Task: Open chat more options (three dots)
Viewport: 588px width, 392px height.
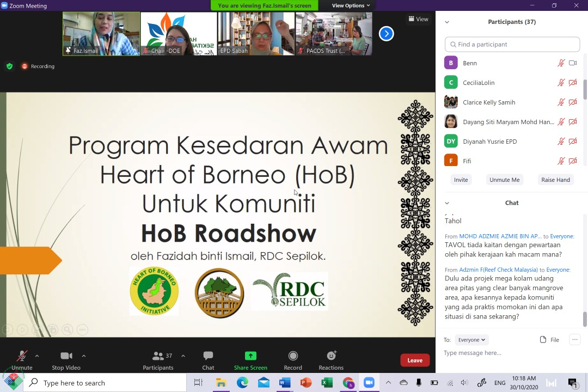Action: (574, 340)
